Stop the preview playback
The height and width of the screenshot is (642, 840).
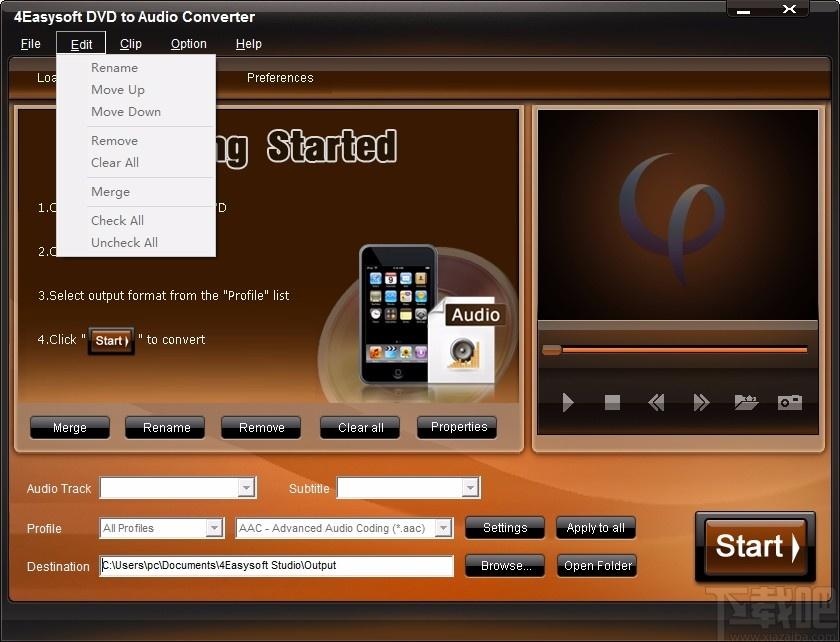point(612,402)
